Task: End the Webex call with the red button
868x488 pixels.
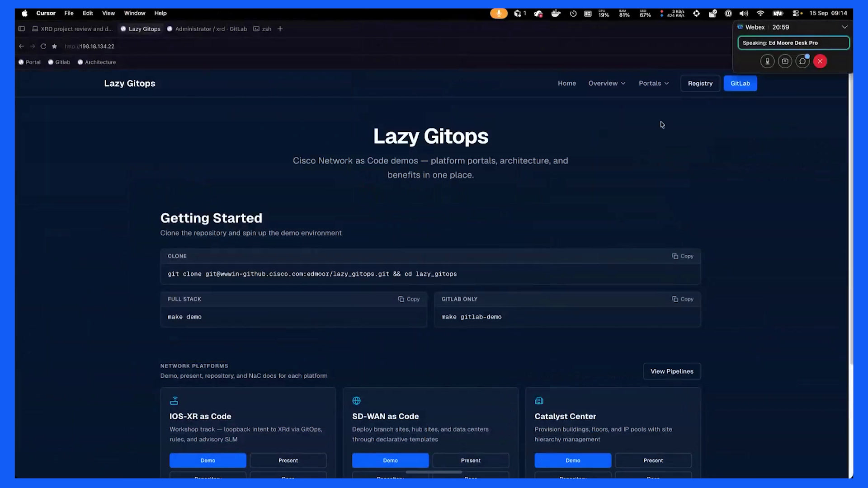Action: tap(820, 61)
